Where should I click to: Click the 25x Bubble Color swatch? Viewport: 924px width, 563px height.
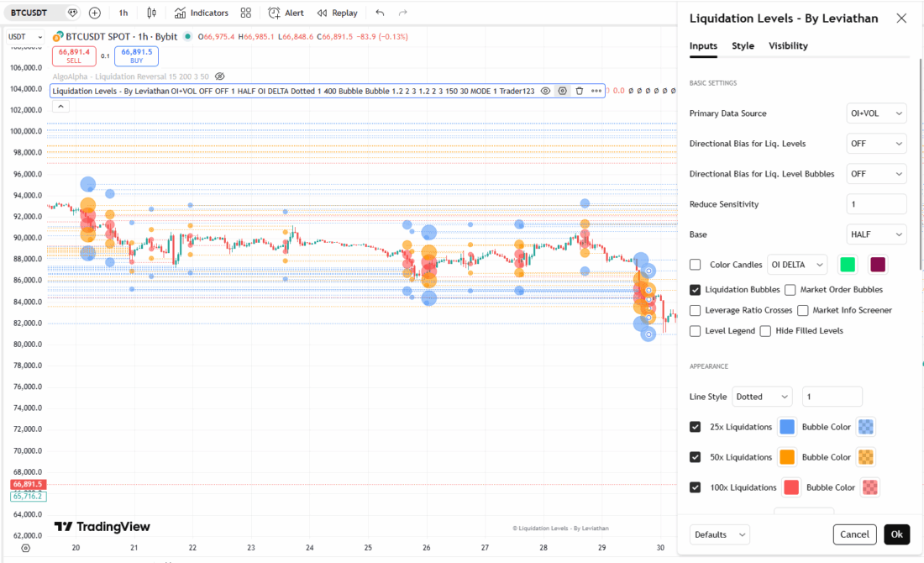tap(866, 427)
